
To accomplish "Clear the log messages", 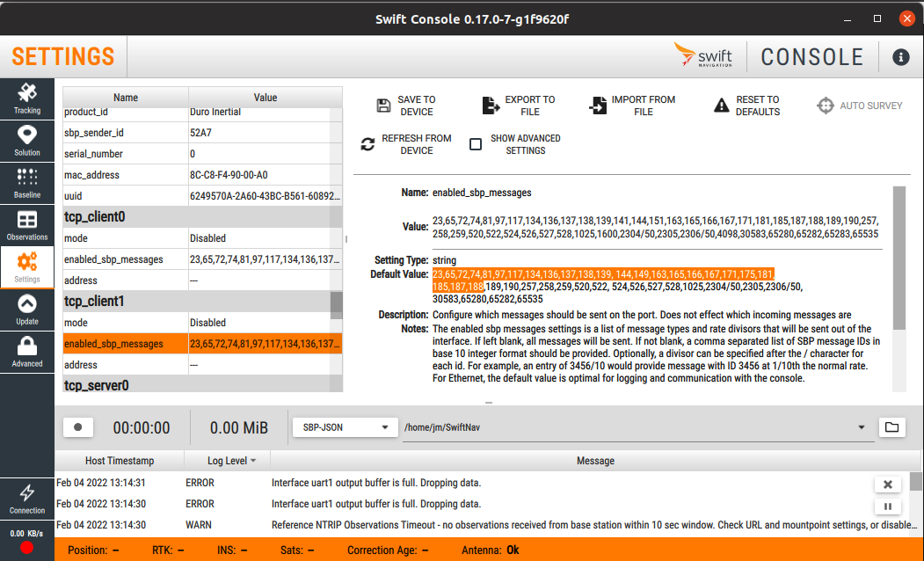I will click(x=887, y=485).
